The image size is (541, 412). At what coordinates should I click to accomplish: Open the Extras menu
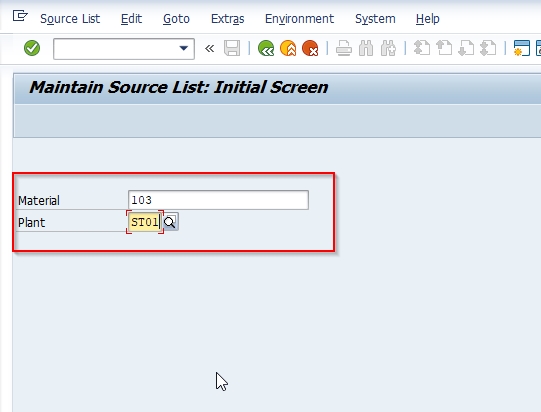pyautogui.click(x=228, y=19)
